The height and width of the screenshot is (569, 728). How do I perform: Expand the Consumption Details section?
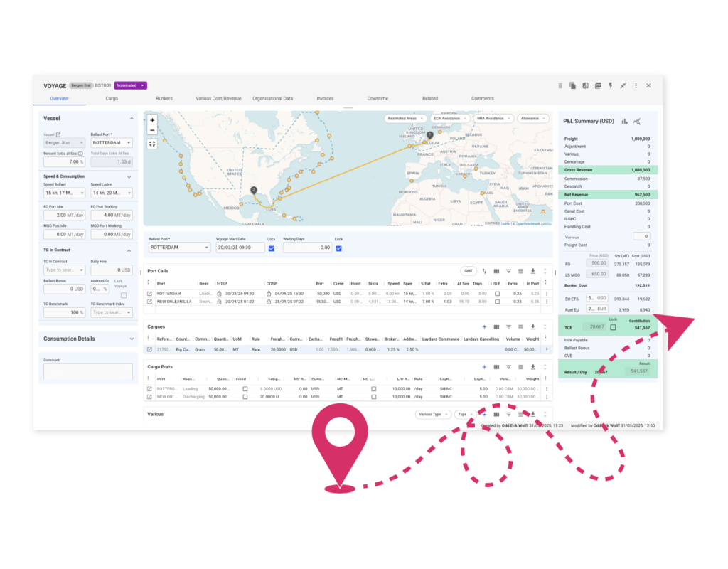[x=132, y=339]
